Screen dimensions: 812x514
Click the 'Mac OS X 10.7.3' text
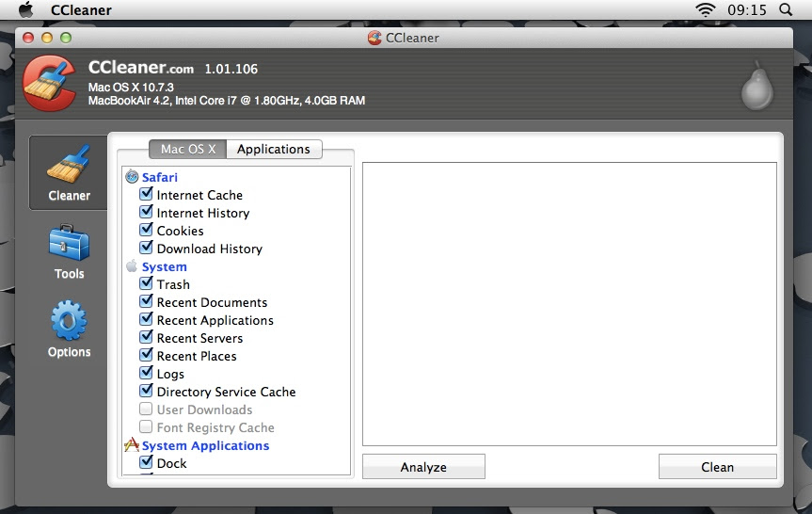[131, 87]
